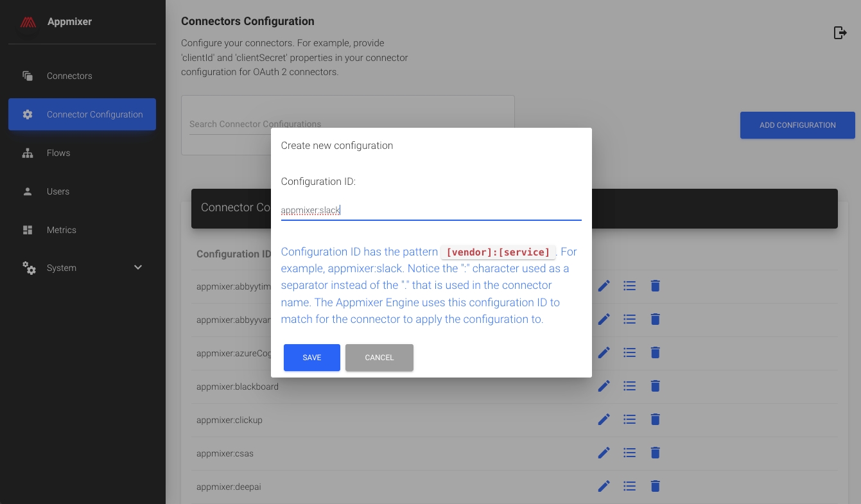Delete the appmixer:deepai configuration via trash icon
Viewport: 861px width, 504px height.
coord(655,486)
